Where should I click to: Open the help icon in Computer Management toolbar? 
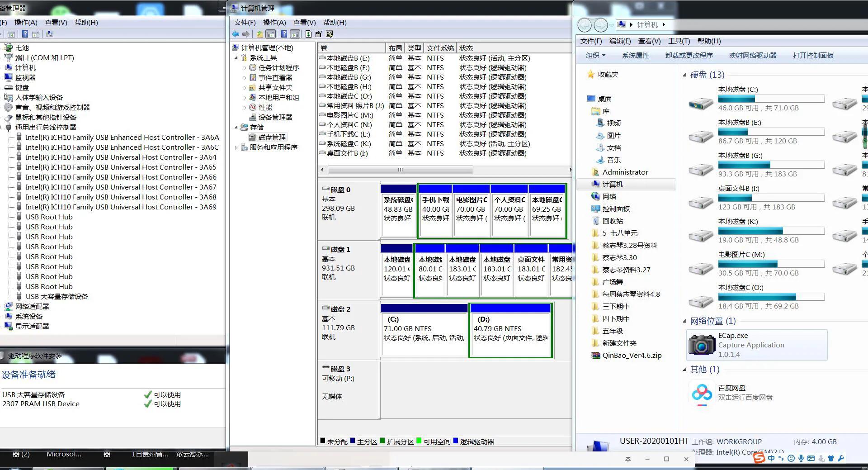point(284,34)
